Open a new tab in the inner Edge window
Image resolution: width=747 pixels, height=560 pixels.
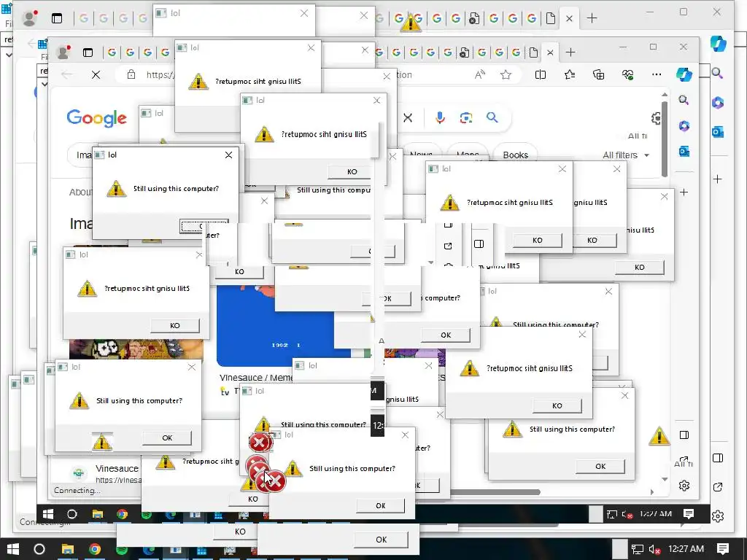pyautogui.click(x=570, y=52)
